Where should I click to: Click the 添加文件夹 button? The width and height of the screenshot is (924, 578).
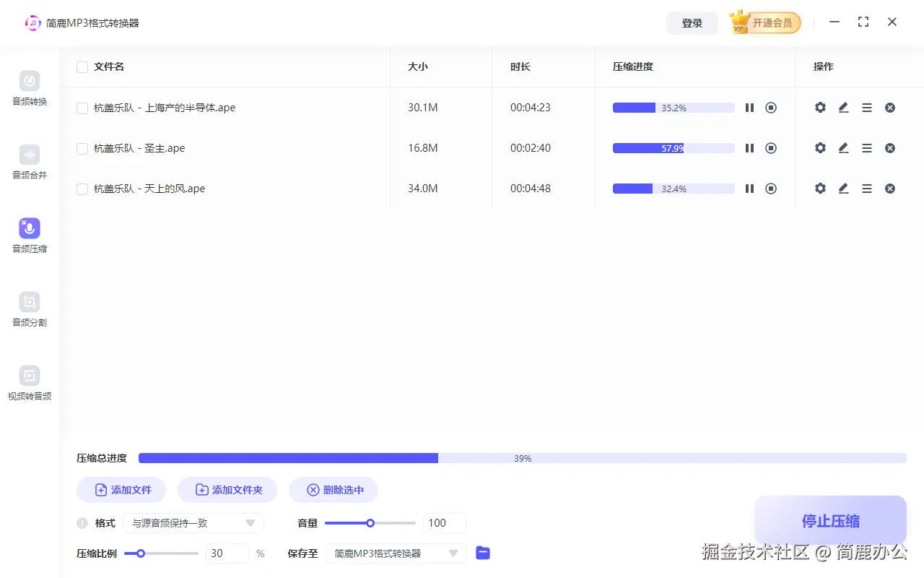[227, 490]
